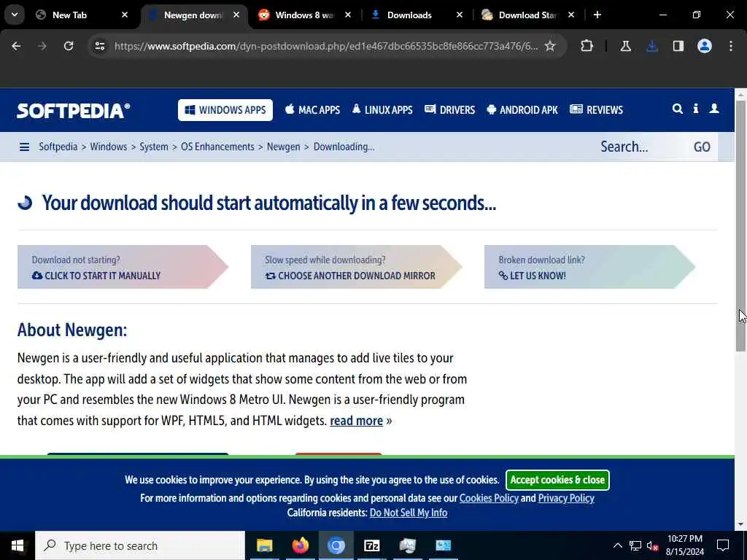Open the taskbar clock showing 10:27 PM

pyautogui.click(x=684, y=545)
